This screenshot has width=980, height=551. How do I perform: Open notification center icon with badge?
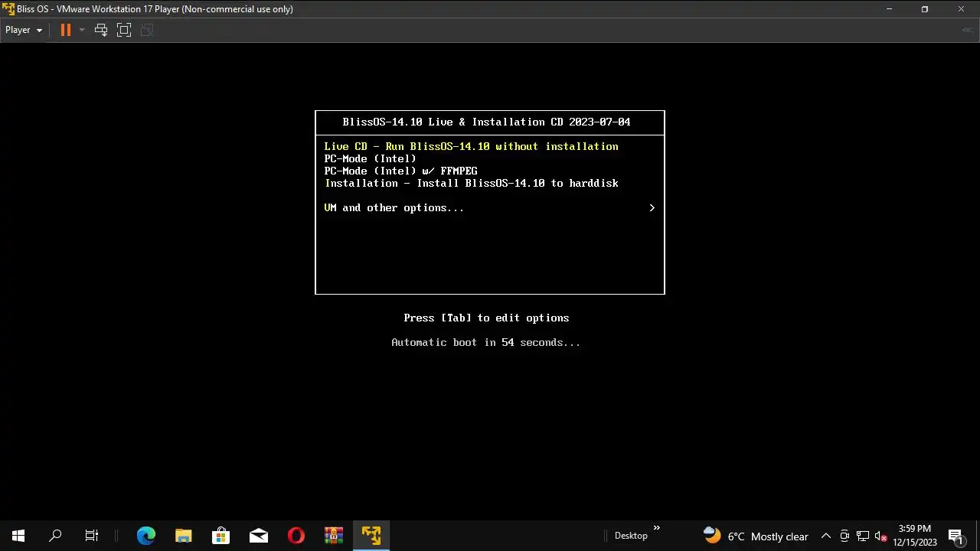[x=955, y=536]
